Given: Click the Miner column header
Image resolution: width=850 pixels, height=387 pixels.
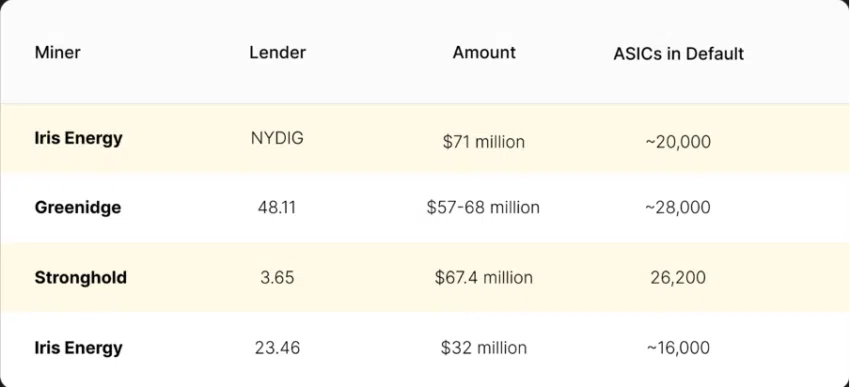Looking at the screenshot, I should 57,53.
